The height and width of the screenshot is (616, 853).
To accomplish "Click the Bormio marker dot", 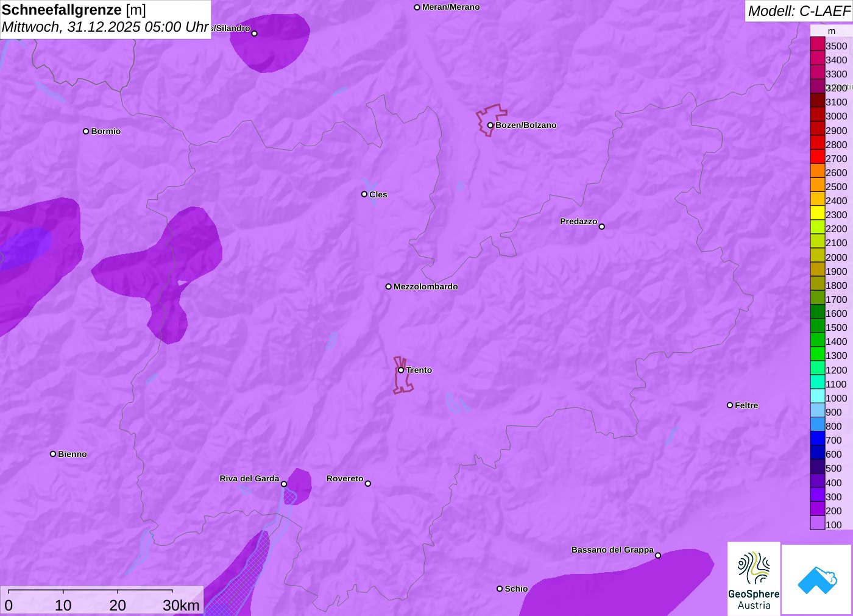I will pos(86,131).
